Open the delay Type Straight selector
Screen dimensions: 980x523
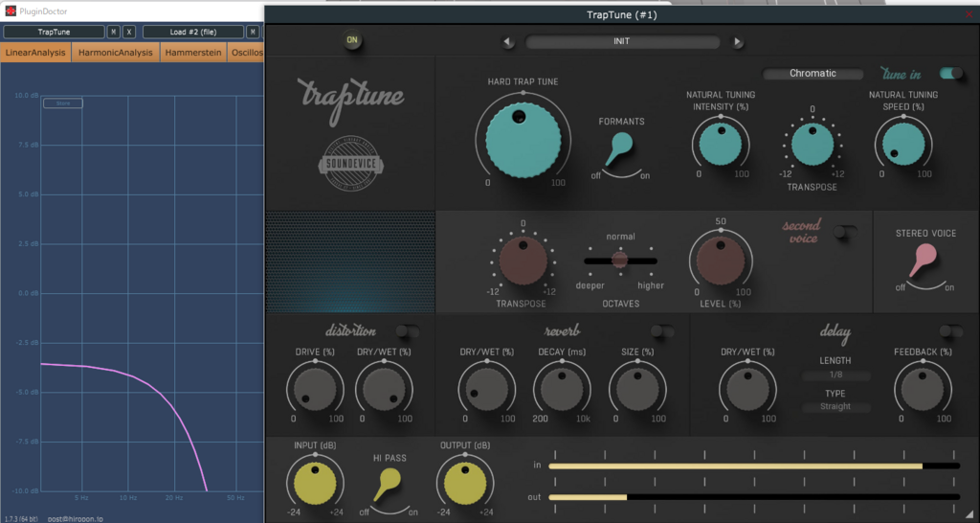point(836,407)
